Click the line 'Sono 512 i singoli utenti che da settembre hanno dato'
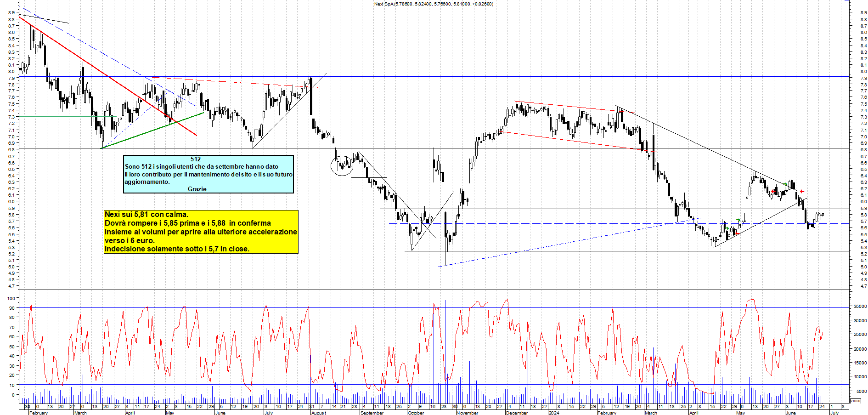 point(202,166)
